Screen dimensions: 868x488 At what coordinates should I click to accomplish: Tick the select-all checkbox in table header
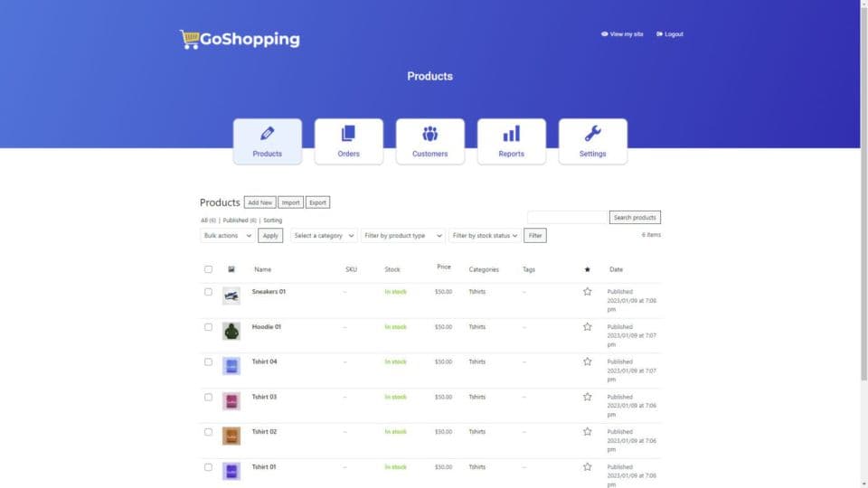tap(208, 269)
